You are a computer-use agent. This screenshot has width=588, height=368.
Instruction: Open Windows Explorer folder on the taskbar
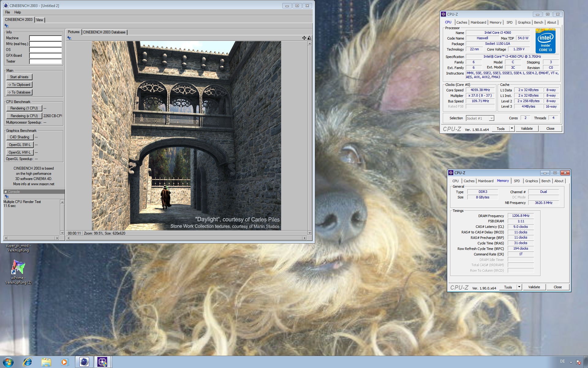coord(46,362)
